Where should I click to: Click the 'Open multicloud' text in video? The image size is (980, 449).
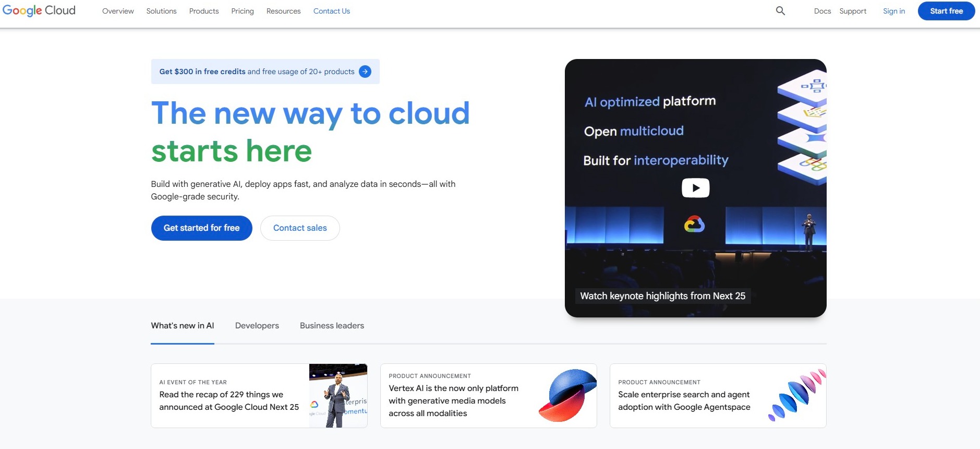(634, 131)
